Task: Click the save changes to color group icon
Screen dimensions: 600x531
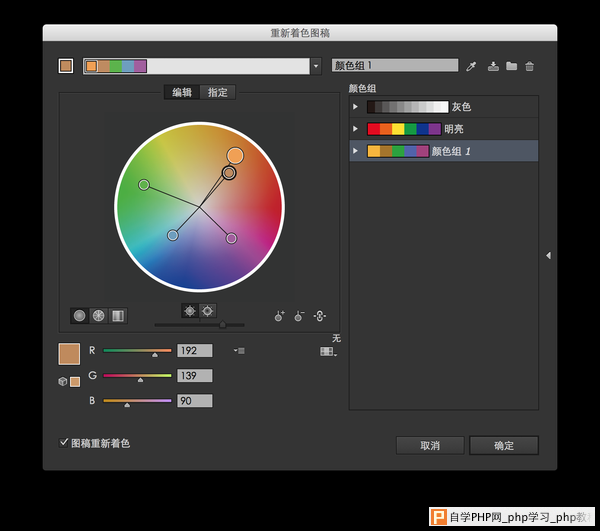Action: coord(493,66)
